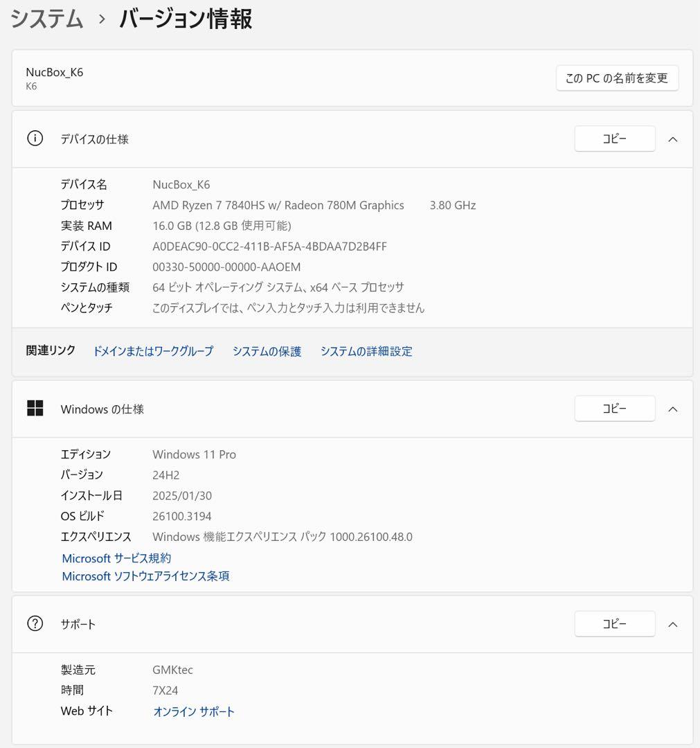Copy the support information with コピー

click(614, 623)
